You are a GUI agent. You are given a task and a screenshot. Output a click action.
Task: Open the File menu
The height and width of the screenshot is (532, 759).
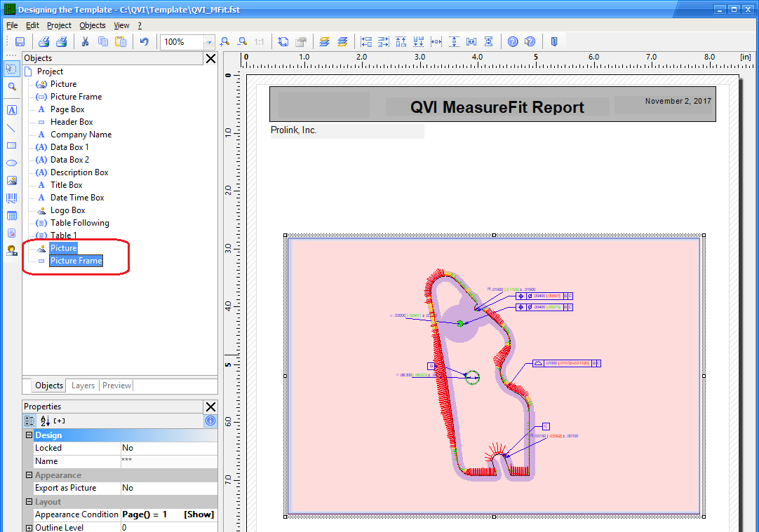pos(12,25)
